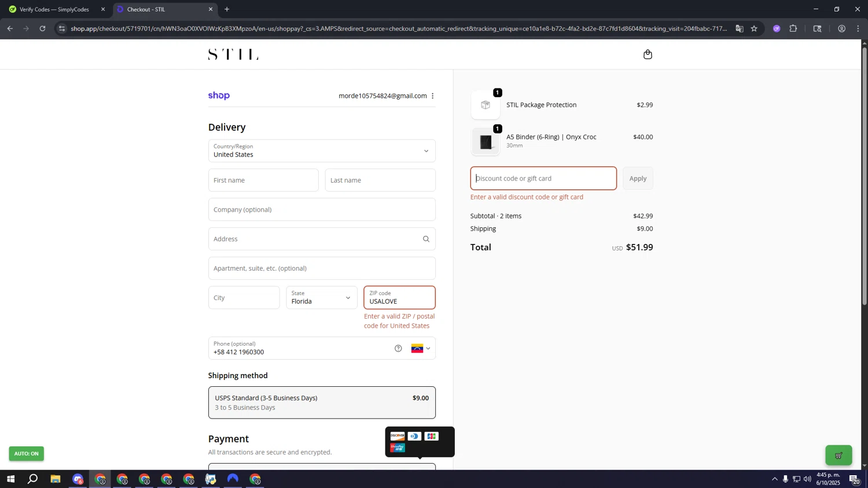Reload the page with browser refresh
868x488 pixels.
[x=42, y=28]
